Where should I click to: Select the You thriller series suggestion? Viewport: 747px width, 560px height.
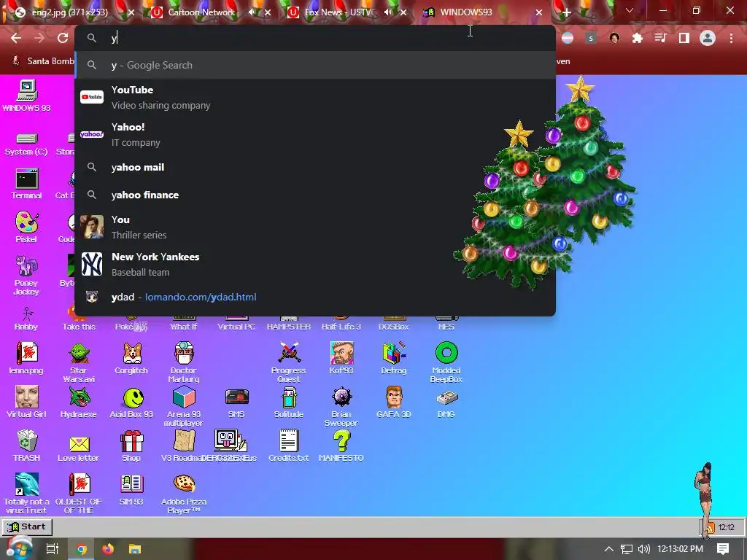coord(315,227)
